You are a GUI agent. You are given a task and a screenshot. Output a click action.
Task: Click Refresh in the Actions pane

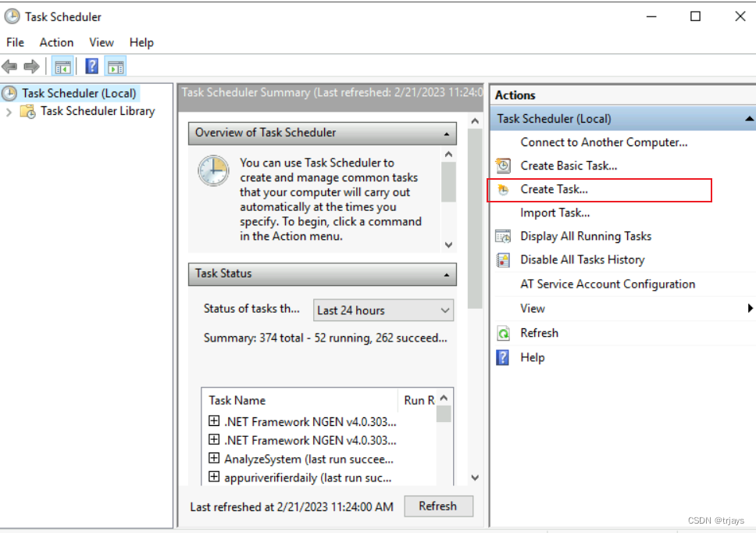(539, 333)
